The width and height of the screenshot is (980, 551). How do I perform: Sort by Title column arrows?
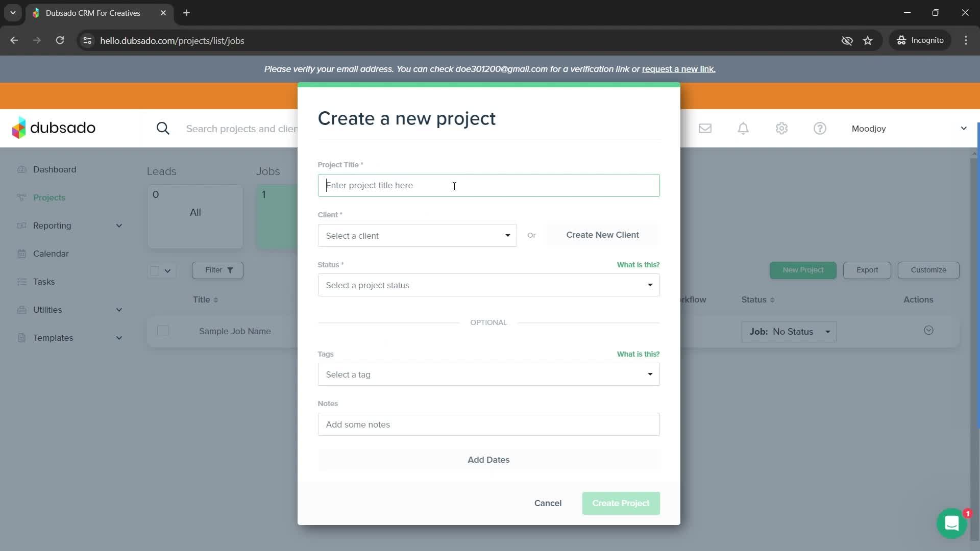216,300
